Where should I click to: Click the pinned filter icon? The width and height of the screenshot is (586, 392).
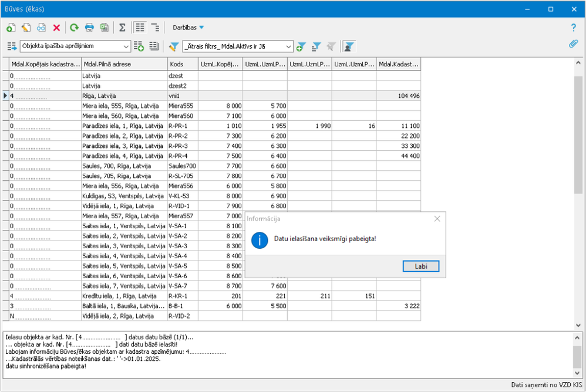(x=331, y=47)
